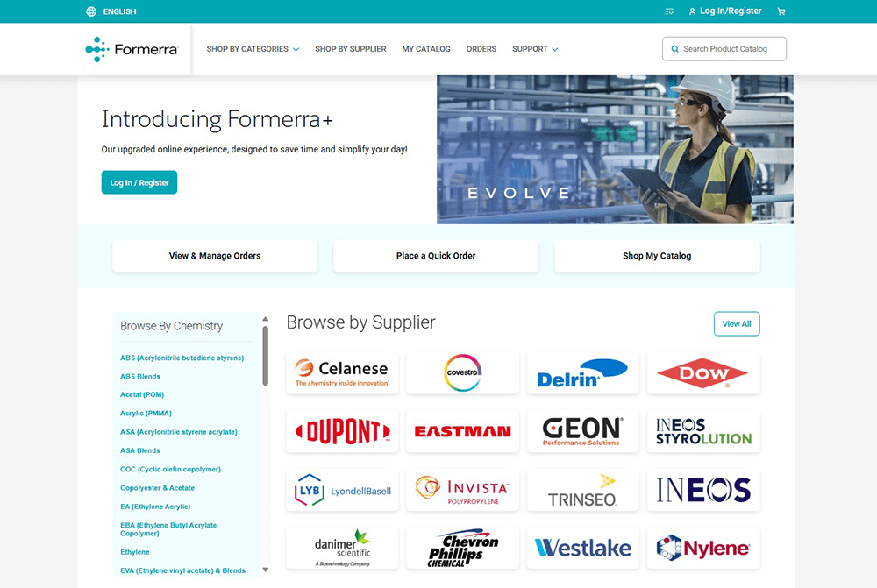877x588 pixels.
Task: Open the Celanese supplier logo
Action: (342, 372)
